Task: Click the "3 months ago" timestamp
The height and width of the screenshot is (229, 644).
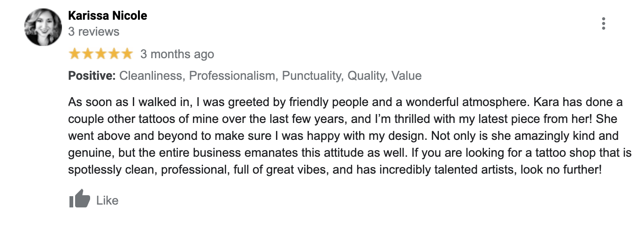Action: tap(177, 54)
